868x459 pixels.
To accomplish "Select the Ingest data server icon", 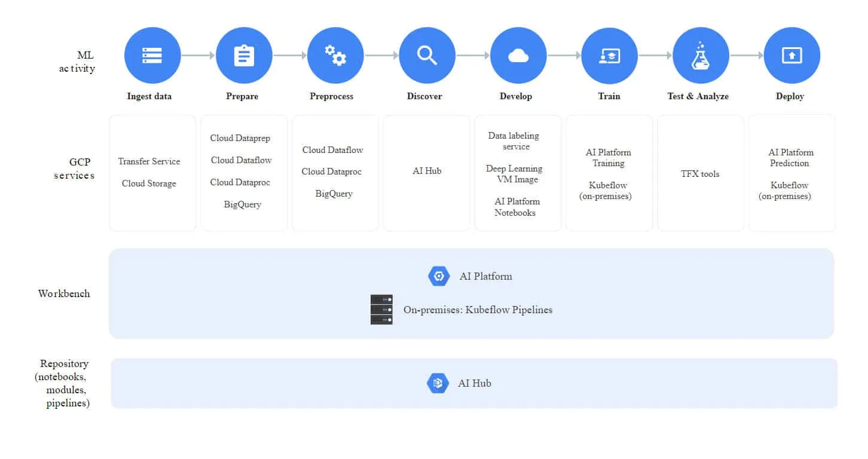I will [x=152, y=54].
